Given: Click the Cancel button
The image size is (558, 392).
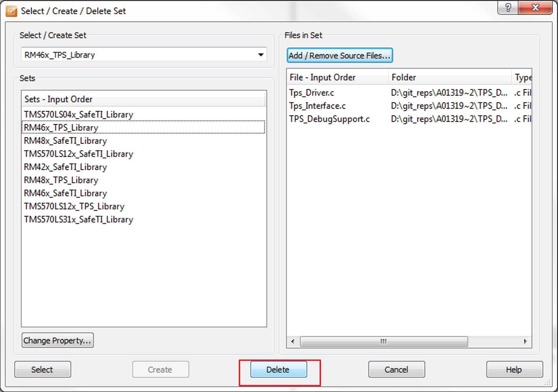Looking at the screenshot, I should (x=396, y=369).
